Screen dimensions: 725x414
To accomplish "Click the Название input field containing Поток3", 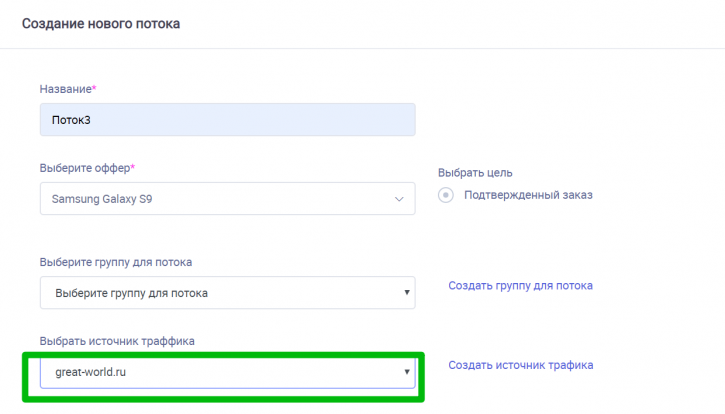I will click(x=227, y=120).
